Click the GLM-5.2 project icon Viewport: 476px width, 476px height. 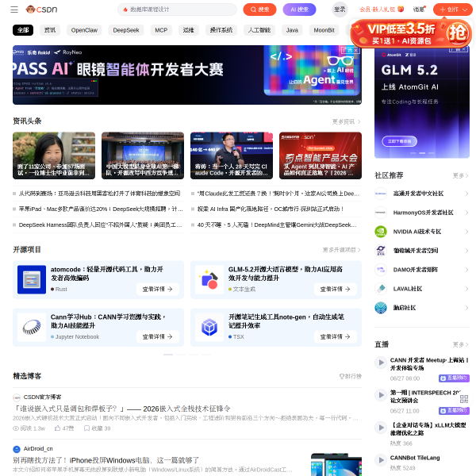click(209, 279)
